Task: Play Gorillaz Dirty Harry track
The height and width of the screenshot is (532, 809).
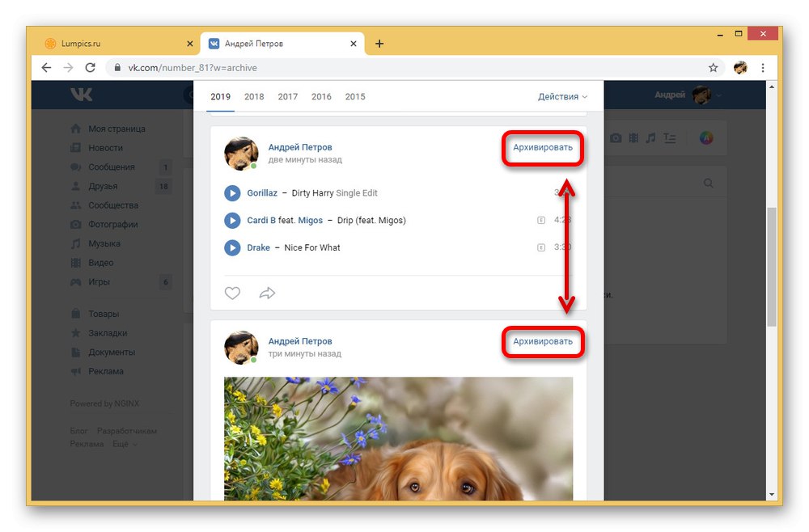Action: (232, 193)
